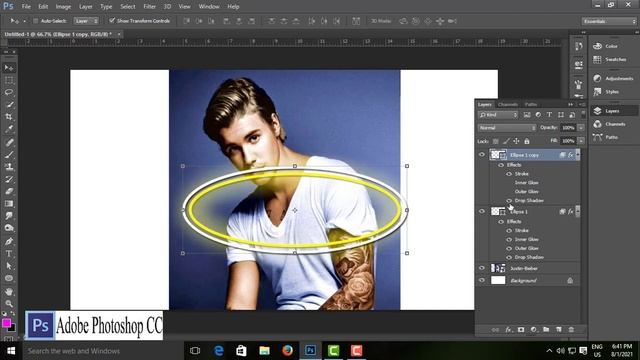Delete layer with trash icon
Image resolution: width=640 pixels, height=360 pixels.
point(571,329)
